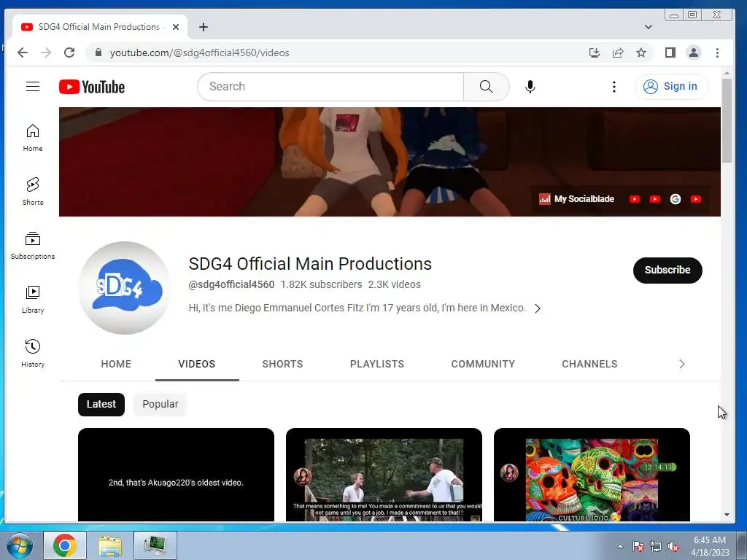
Task: Open a new browser tab
Action: (204, 27)
